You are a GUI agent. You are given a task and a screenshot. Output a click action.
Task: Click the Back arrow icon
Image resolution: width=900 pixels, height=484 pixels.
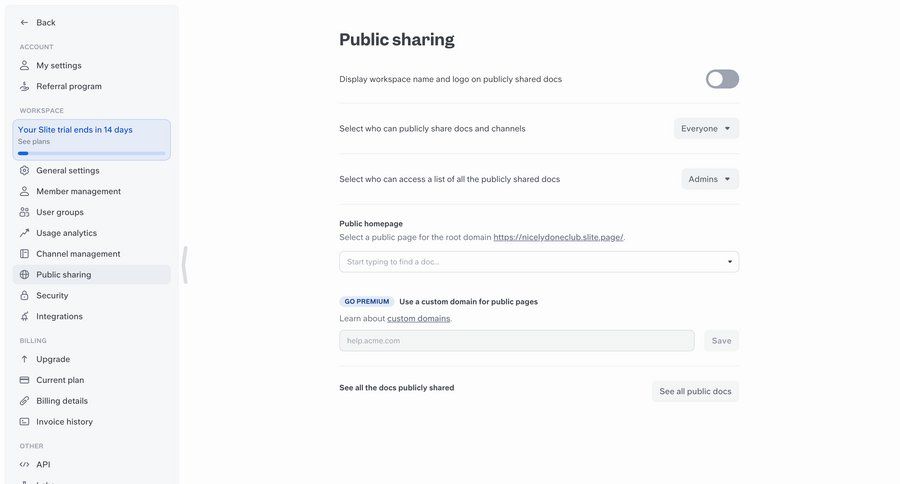25,22
